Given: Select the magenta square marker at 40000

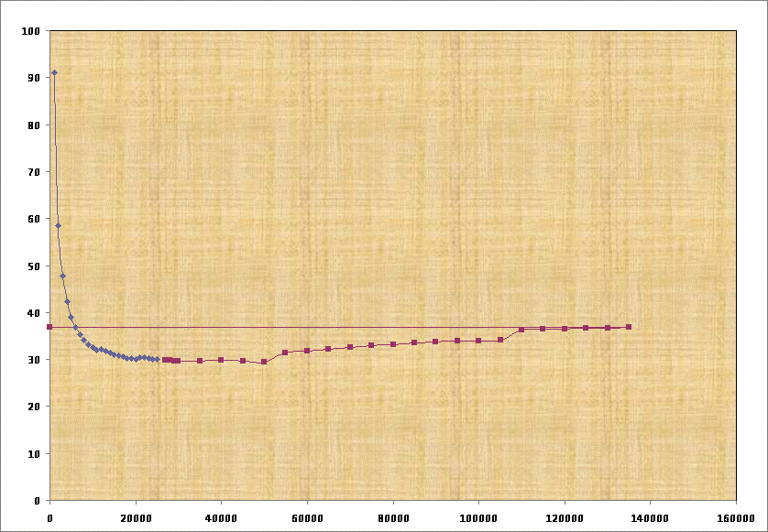Looking at the screenshot, I should click(x=221, y=360).
